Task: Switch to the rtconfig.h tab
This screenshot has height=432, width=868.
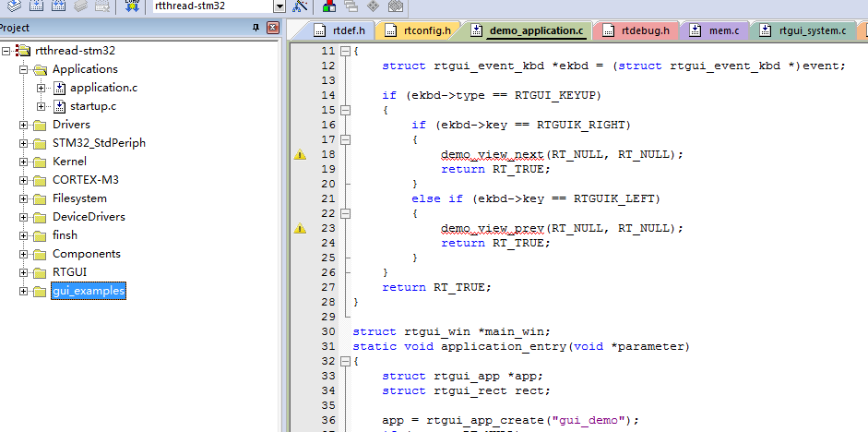Action: pyautogui.click(x=417, y=30)
